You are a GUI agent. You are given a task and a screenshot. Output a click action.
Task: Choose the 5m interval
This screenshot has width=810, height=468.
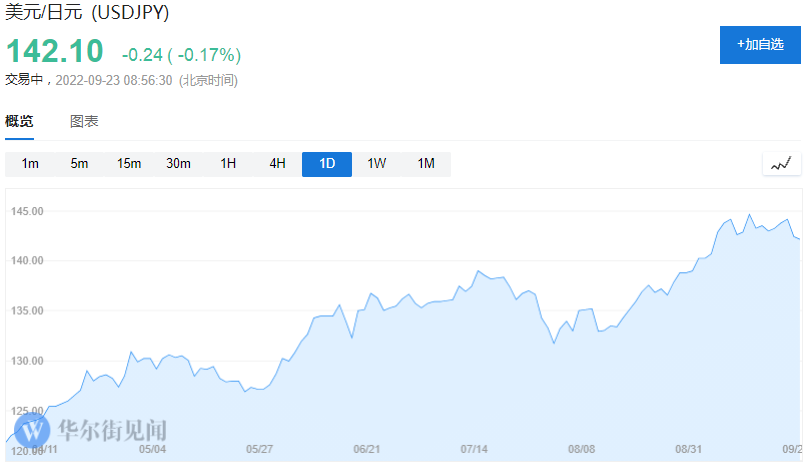pos(79,164)
